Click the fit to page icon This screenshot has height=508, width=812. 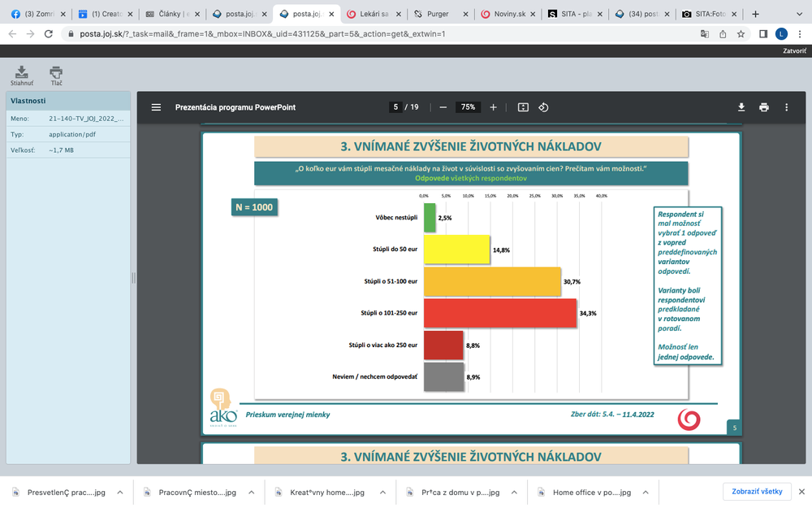[523, 107]
